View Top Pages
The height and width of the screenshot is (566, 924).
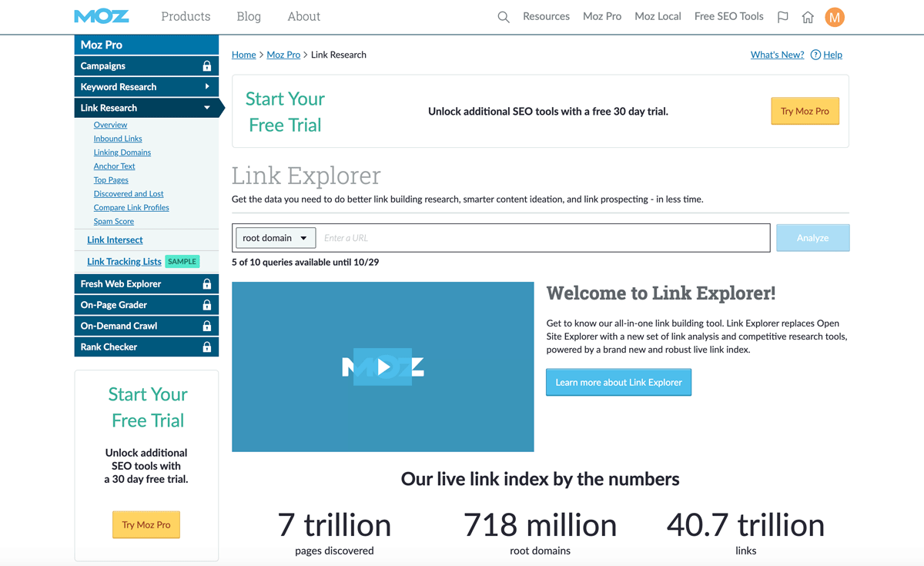111,180
